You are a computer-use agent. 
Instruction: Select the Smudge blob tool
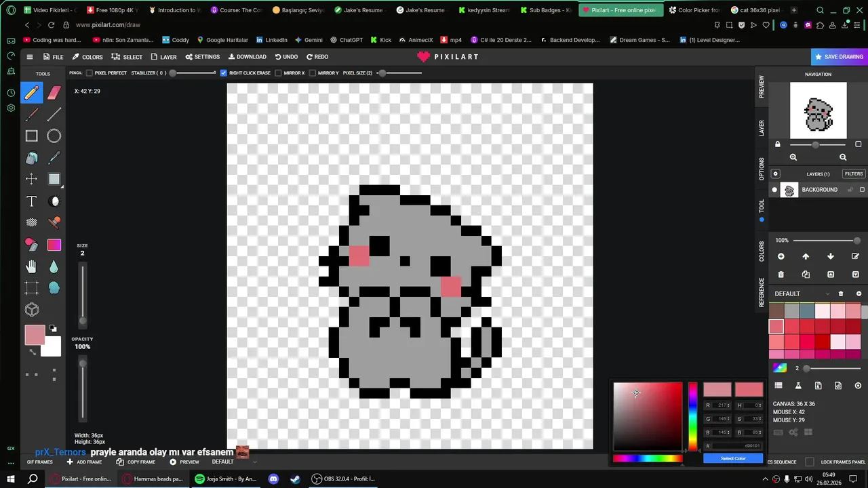(x=54, y=288)
